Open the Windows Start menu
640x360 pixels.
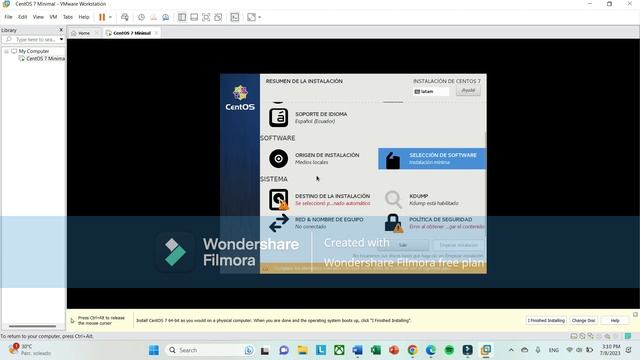click(x=154, y=350)
